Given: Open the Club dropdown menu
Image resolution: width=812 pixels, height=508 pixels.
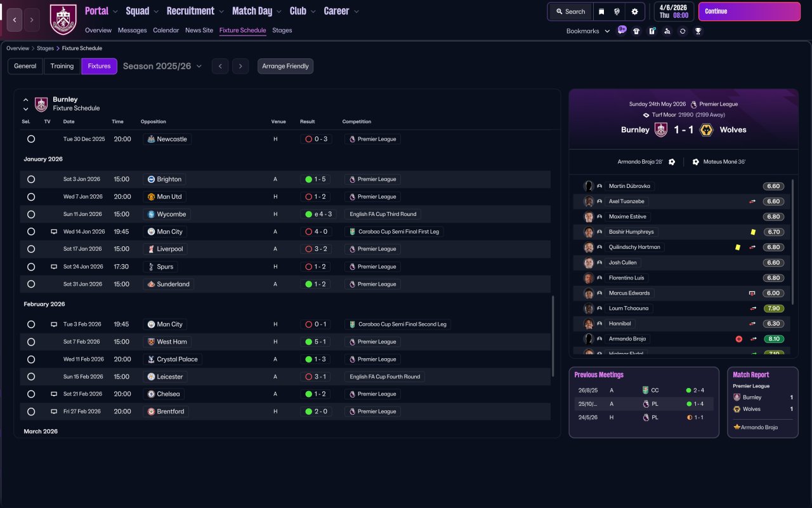Looking at the screenshot, I should click(x=303, y=11).
